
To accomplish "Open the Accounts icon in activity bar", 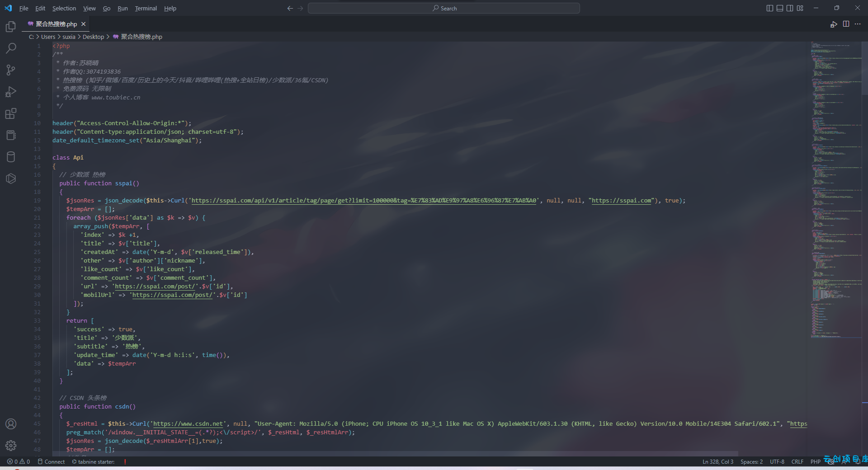I will tap(11, 424).
